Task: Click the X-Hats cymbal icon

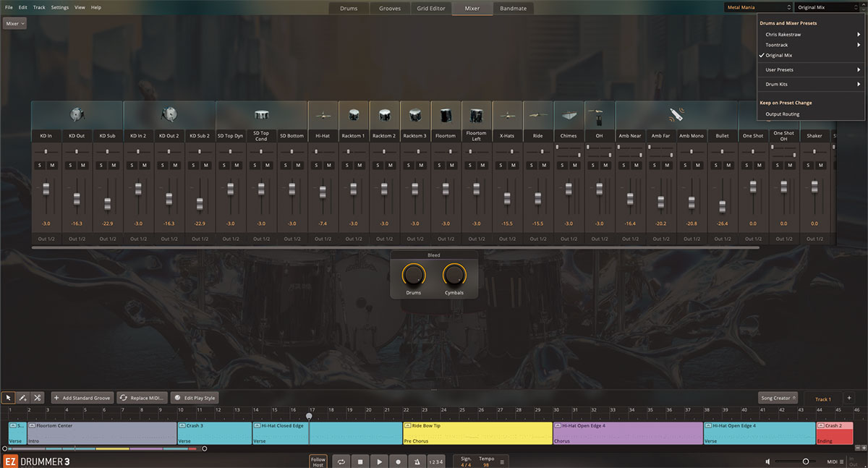Action: [x=507, y=114]
